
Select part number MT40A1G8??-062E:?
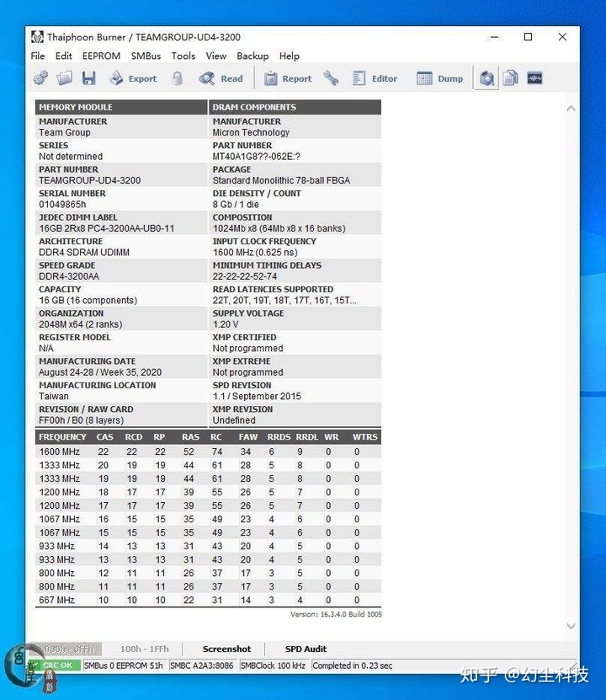[257, 156]
